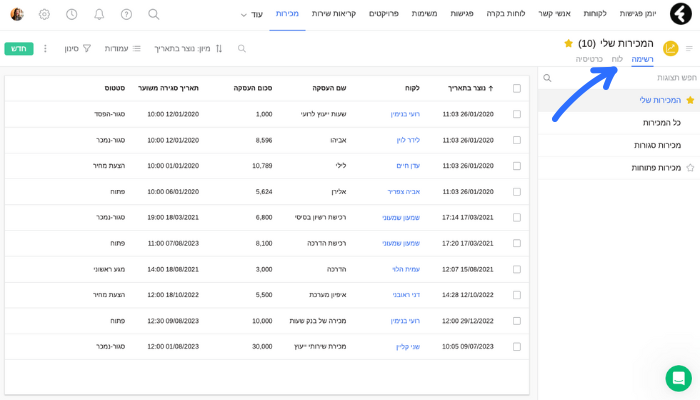
Task: Check the row for שעות ייעוץ לרועי
Action: (x=517, y=114)
